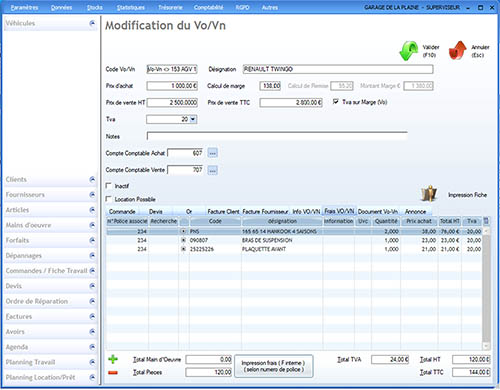The image size is (500, 390).
Task: Open the Données menu
Action: click(61, 7)
